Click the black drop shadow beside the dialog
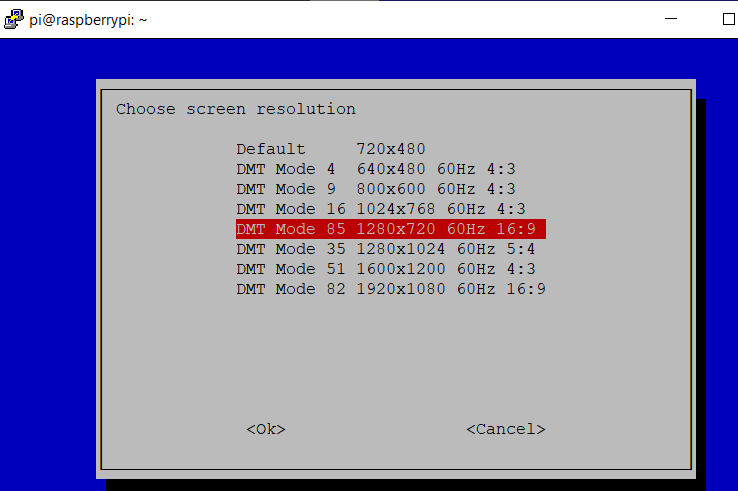Viewport: 738px width, 491px height. [700, 300]
